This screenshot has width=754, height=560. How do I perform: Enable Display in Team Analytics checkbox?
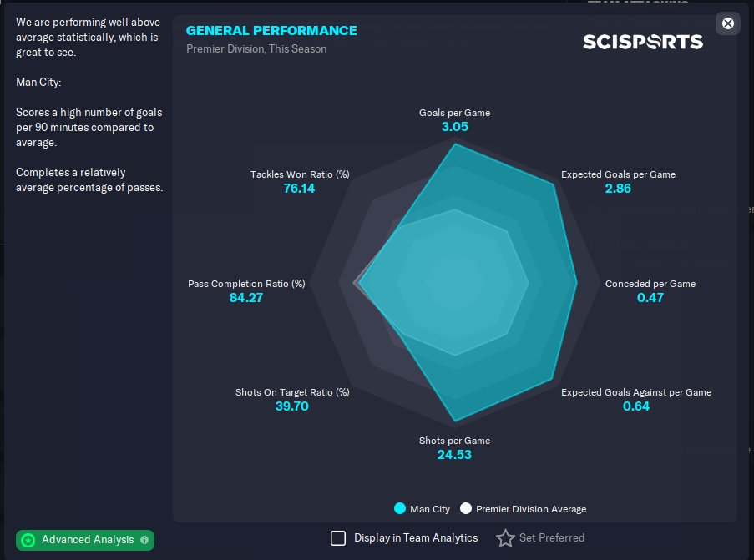pos(338,538)
